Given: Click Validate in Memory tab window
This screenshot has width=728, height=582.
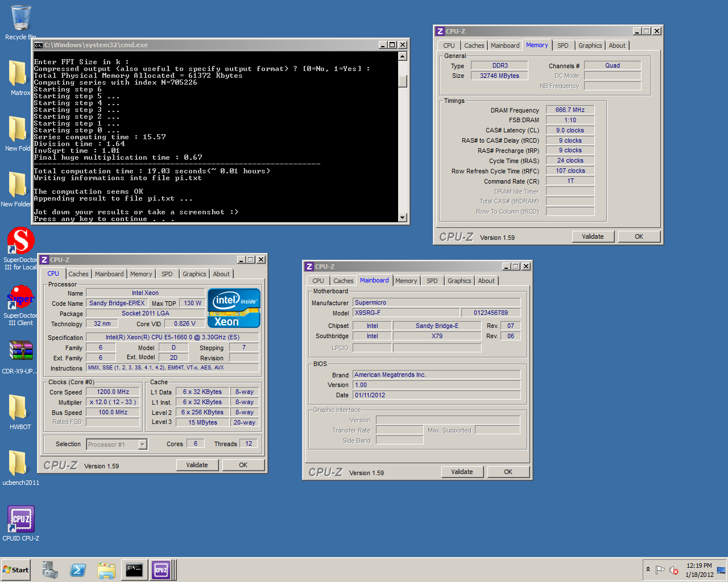Looking at the screenshot, I should tap(593, 236).
